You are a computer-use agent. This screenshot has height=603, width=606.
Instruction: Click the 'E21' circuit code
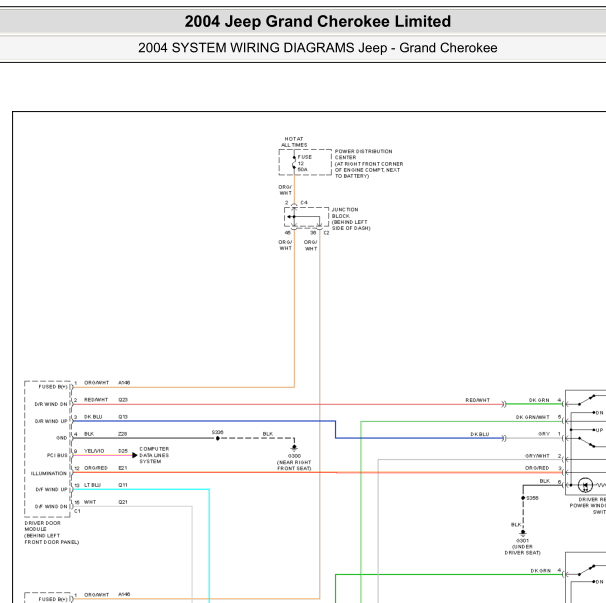pos(123,468)
